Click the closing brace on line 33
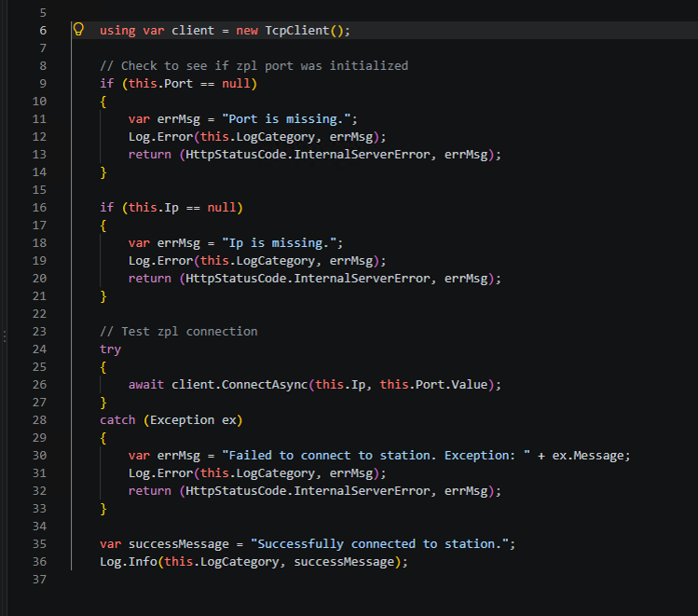 [x=103, y=509]
